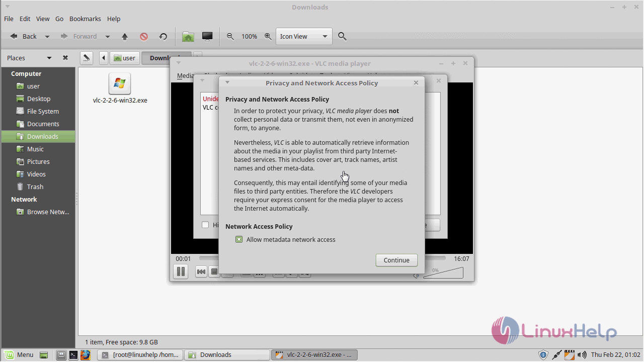Open update manager shield tray icon

tap(543, 355)
